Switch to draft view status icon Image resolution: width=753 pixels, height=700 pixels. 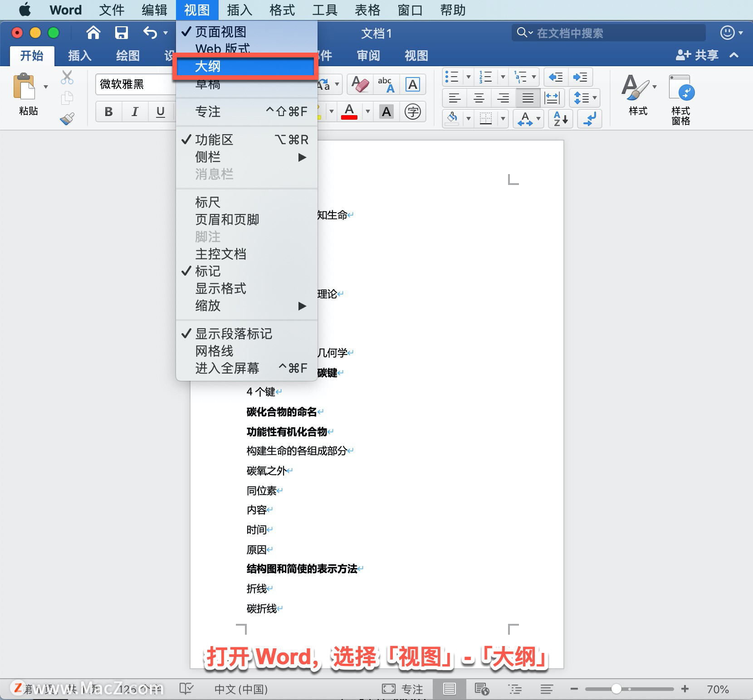pyautogui.click(x=547, y=689)
